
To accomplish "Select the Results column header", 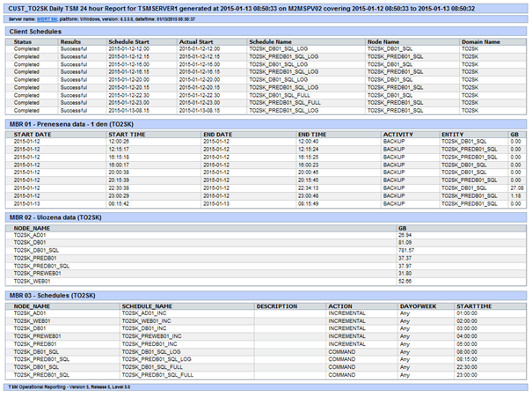I will click(x=71, y=41).
